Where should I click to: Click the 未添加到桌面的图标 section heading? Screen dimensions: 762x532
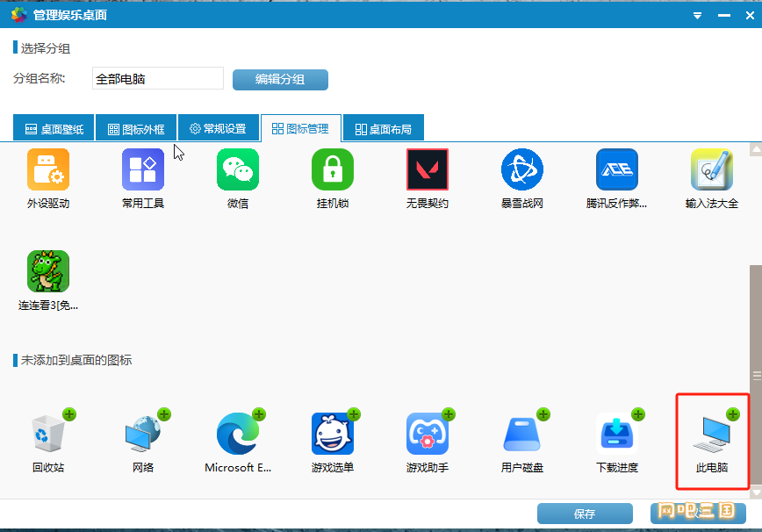(76, 360)
